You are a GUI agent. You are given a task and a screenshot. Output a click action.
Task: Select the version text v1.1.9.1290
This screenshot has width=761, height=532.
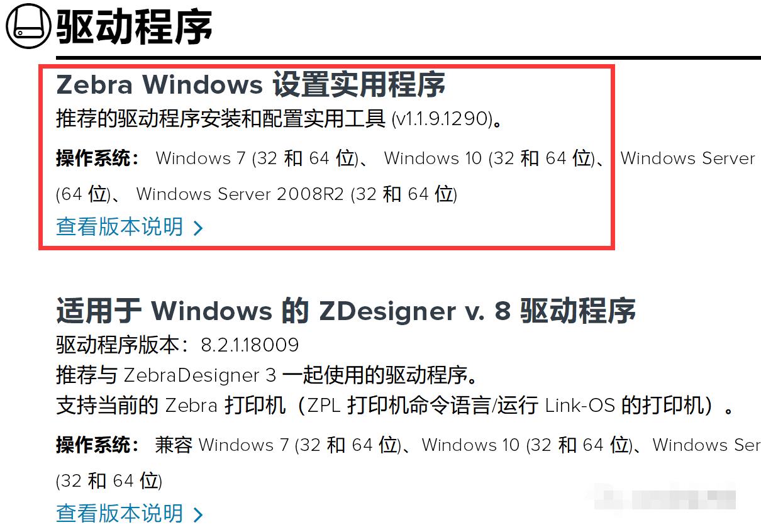point(442,119)
